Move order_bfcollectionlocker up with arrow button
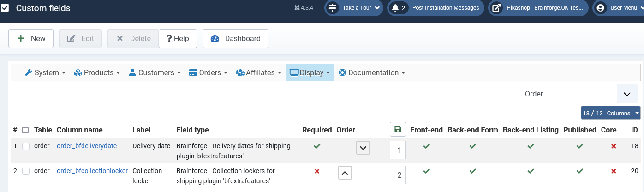Viewport: 644px width, 192px height. click(345, 173)
